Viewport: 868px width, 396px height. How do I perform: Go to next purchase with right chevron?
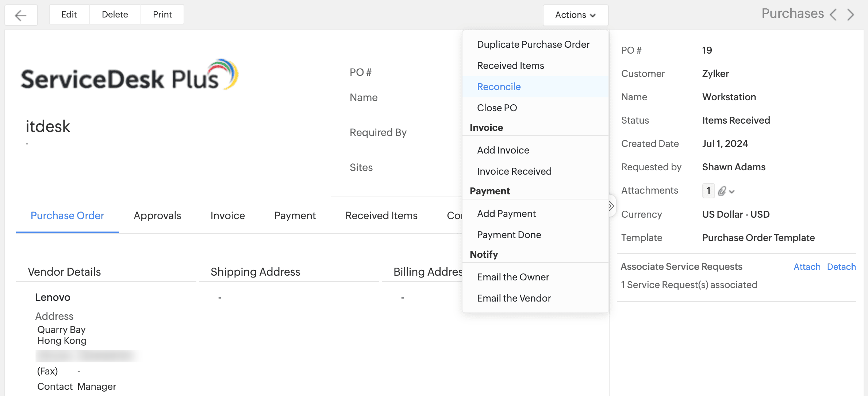[851, 15]
